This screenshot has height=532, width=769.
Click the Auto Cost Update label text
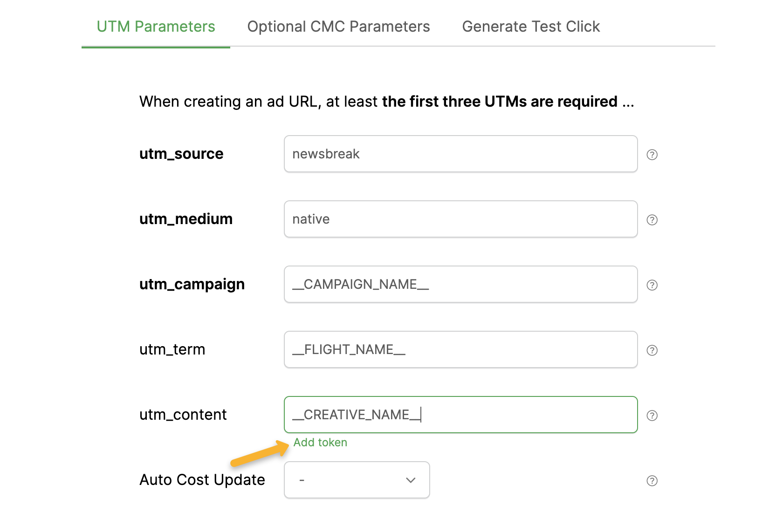pos(202,480)
